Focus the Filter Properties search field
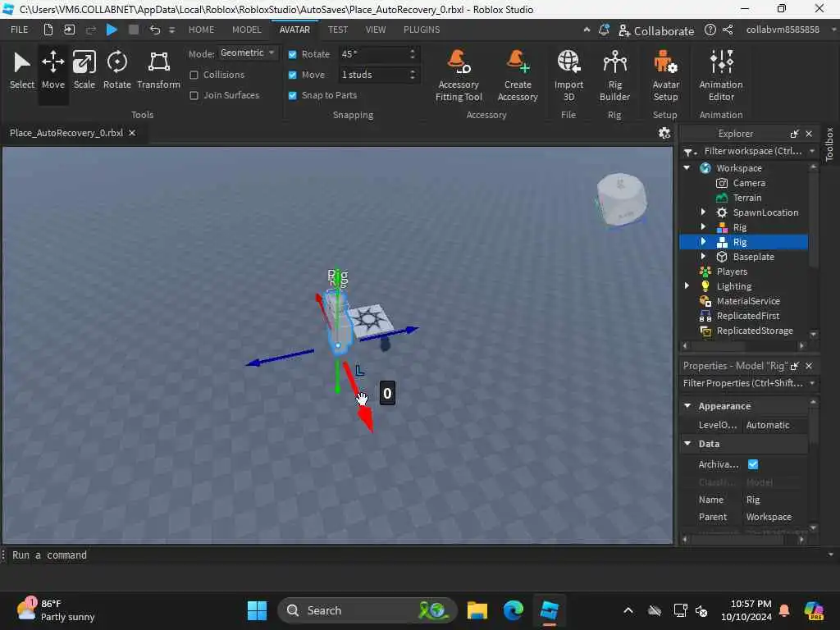Image resolution: width=840 pixels, height=630 pixels. pyautogui.click(x=745, y=383)
